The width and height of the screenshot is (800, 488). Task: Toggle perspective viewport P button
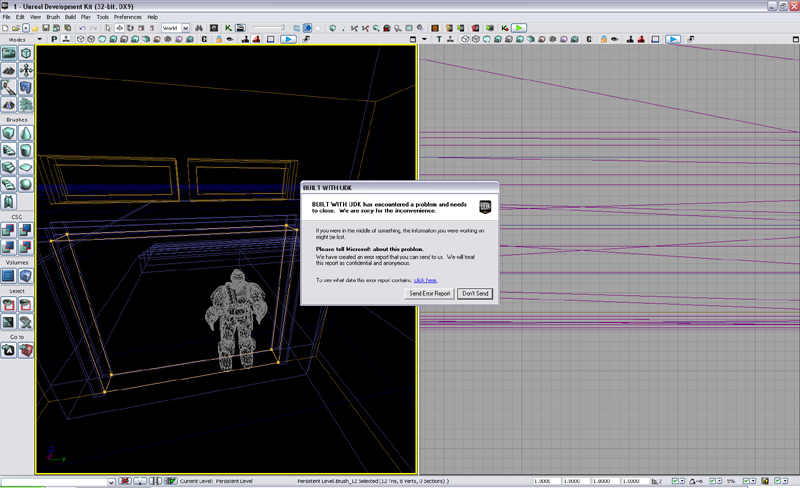click(54, 40)
